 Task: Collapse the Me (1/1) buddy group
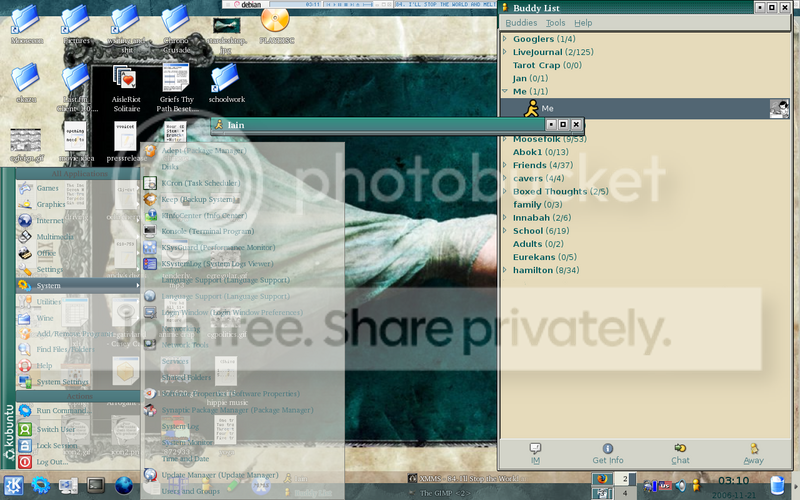[505, 91]
